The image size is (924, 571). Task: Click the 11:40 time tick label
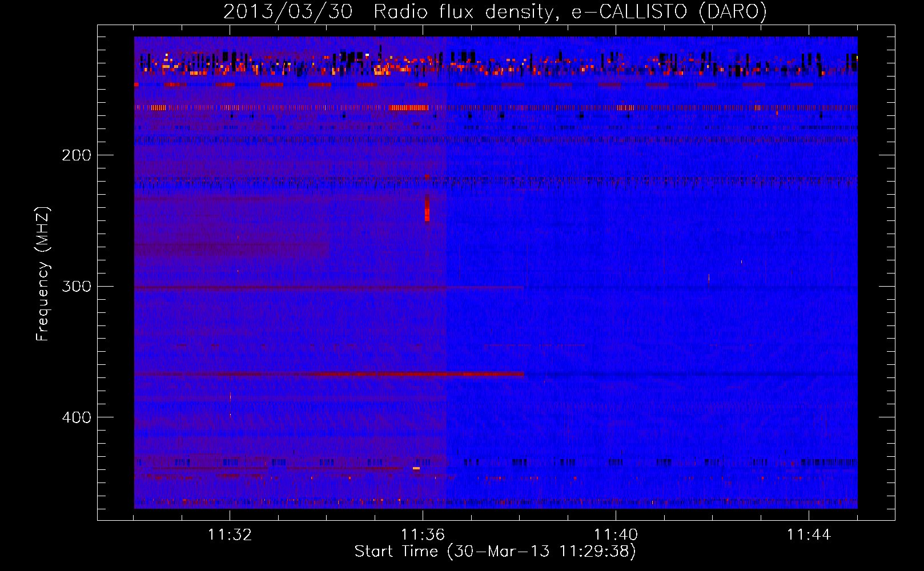616,535
